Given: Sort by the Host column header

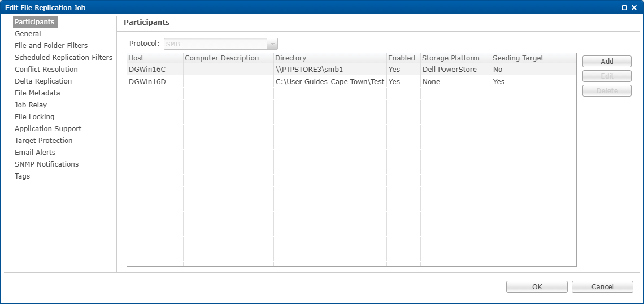Looking at the screenshot, I should [154, 58].
